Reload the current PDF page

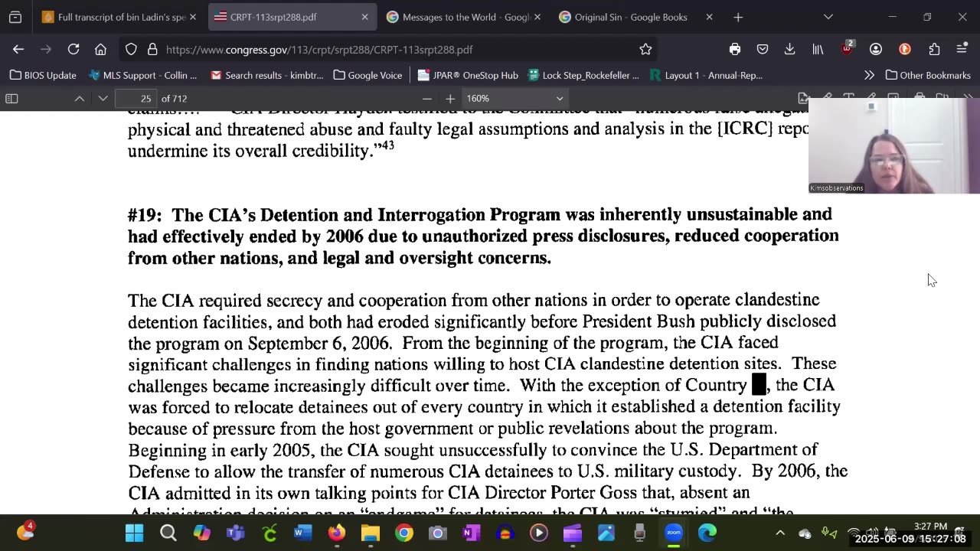tap(73, 49)
